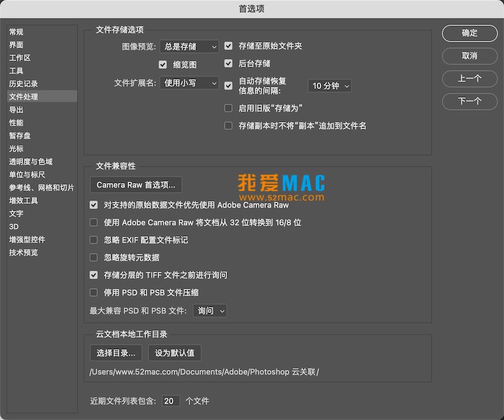Toggle 优先使用 Adobe Camera Raw checkbox
Screen dimensions: 504x420
tap(93, 205)
